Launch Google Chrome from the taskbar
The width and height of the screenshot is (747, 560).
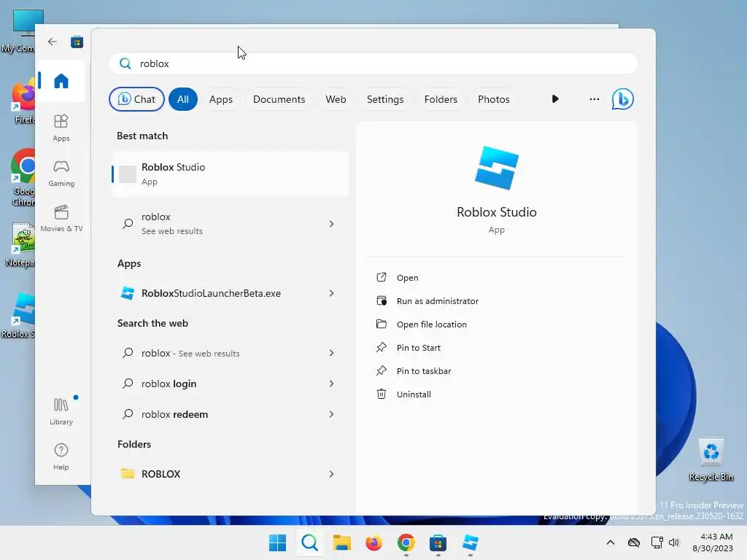point(406,542)
